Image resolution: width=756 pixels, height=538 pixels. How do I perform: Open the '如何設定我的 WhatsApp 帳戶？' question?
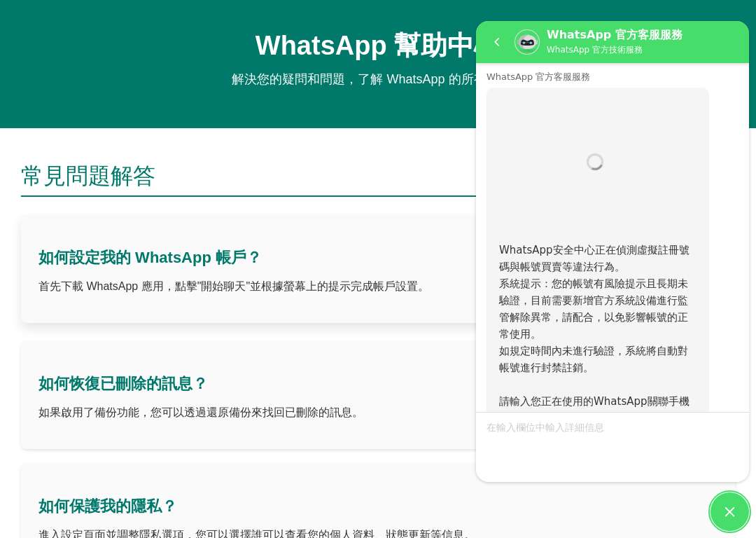149,257
